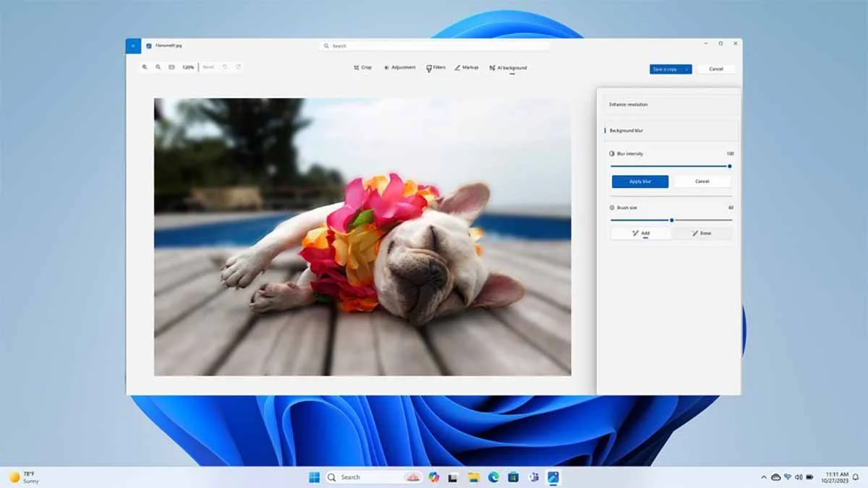Open the Save a copy dropdown arrow

[x=686, y=69]
